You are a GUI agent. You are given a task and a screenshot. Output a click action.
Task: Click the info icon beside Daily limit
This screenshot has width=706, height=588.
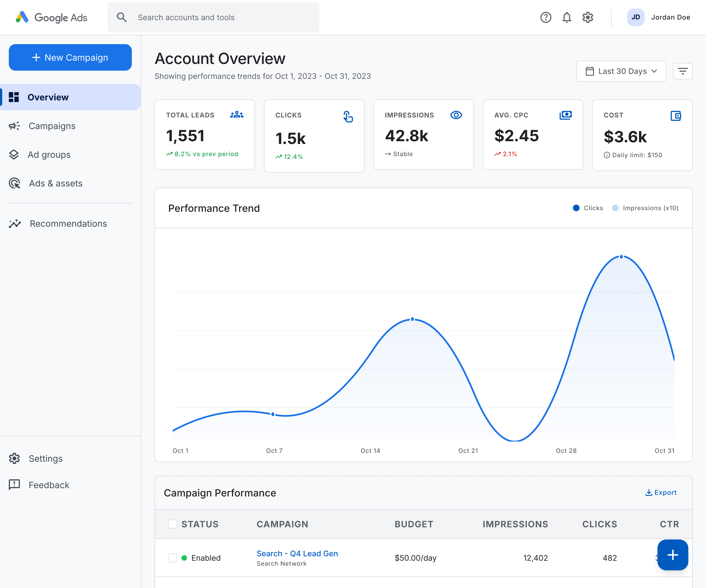click(607, 155)
